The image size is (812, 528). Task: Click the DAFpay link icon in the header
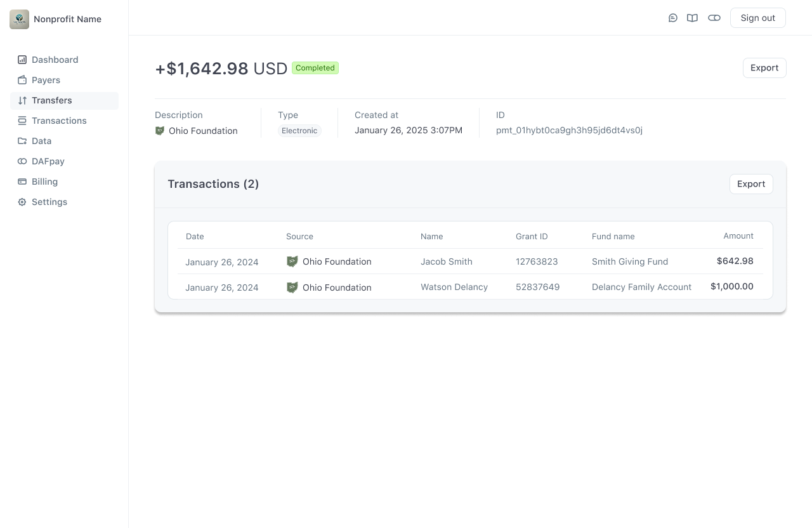click(714, 18)
